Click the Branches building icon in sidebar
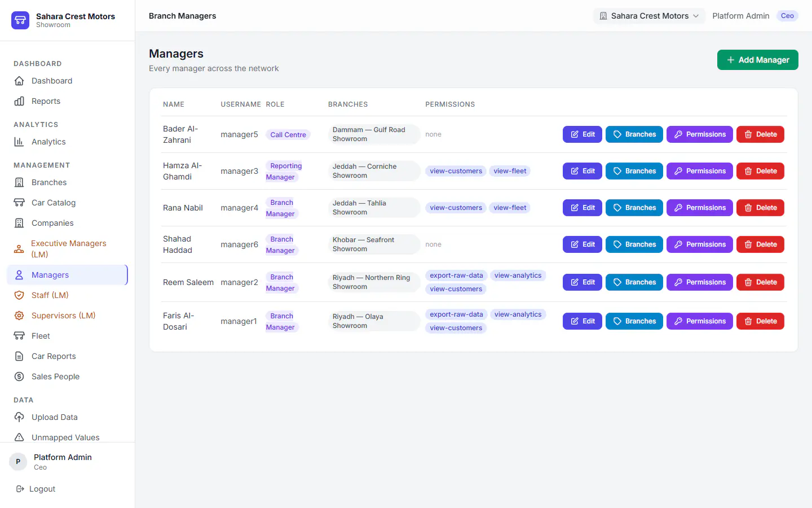This screenshot has width=812, height=508. tap(19, 182)
